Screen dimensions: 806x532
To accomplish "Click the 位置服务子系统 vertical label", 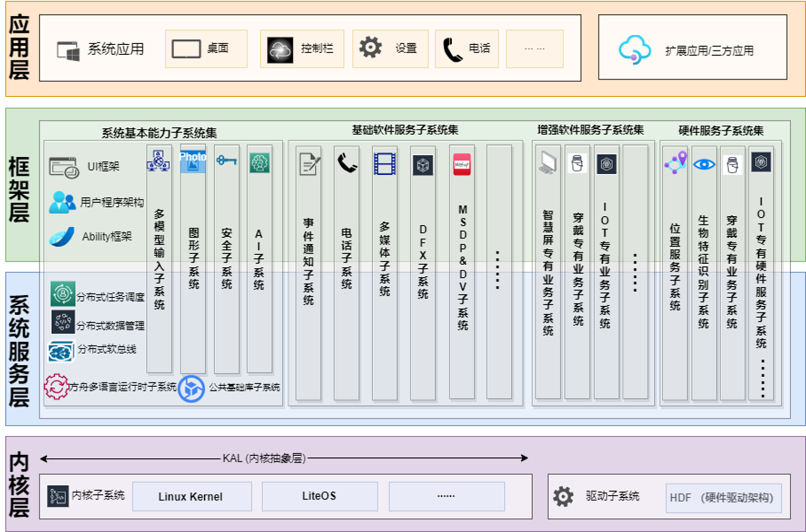I will pos(675,267).
